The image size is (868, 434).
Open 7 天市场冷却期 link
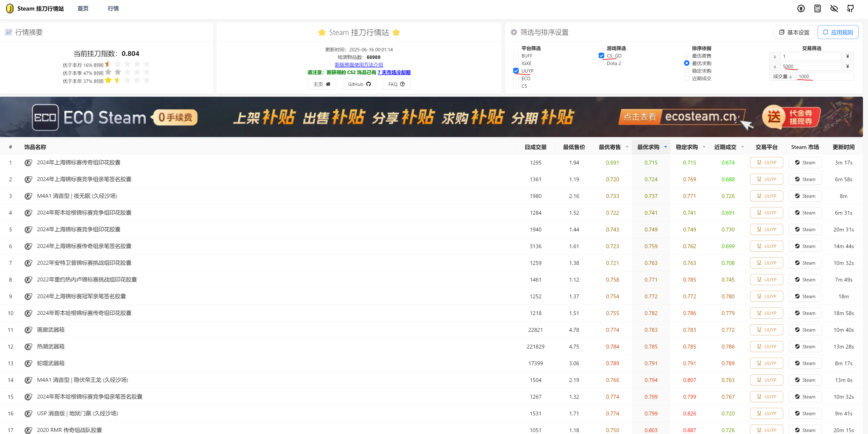(x=394, y=72)
